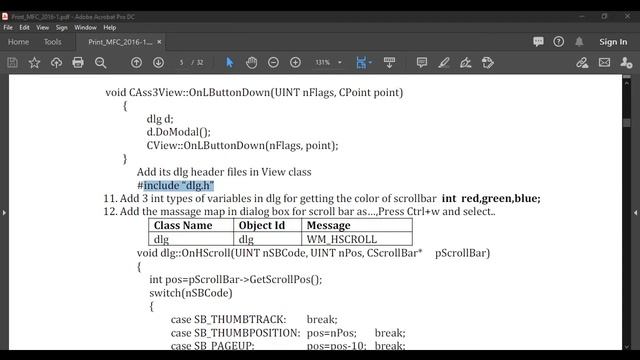Click the 'switch(nSBCode)' code line
The image size is (640, 360).
pyautogui.click(x=191, y=293)
